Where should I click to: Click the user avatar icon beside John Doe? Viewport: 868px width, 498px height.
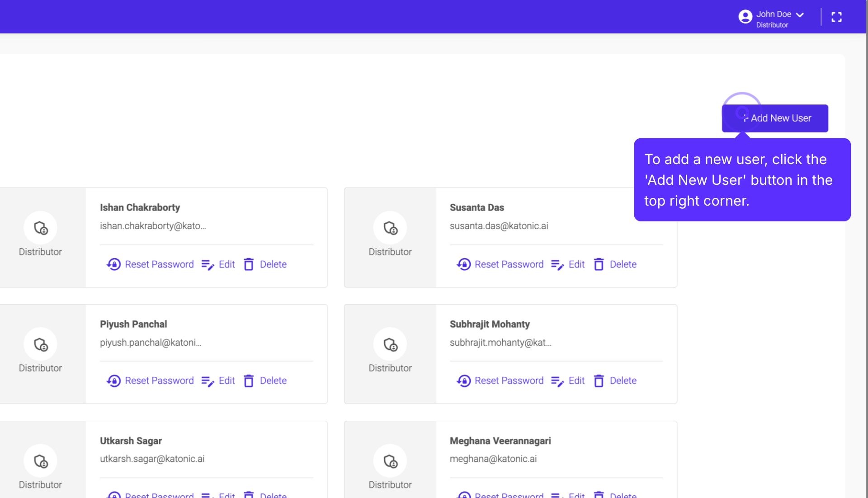745,16
